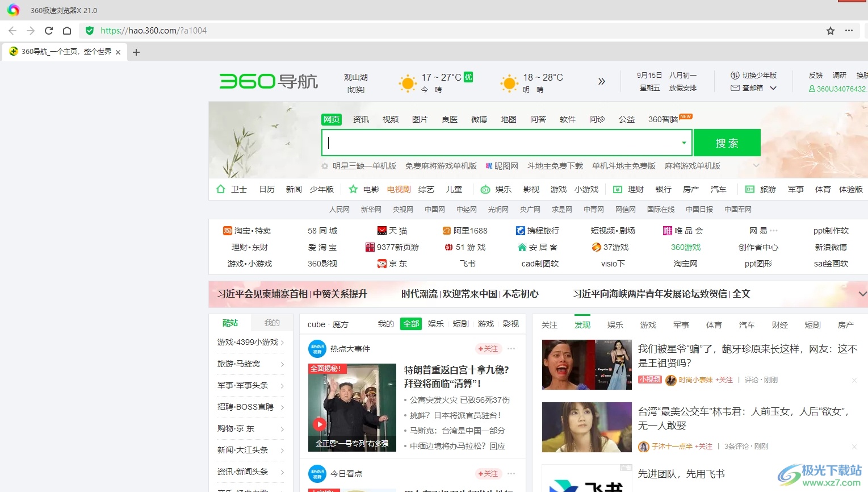Open the 鲍牙珍 article thumbnail
Screen dimensions: 868x492
587,365
